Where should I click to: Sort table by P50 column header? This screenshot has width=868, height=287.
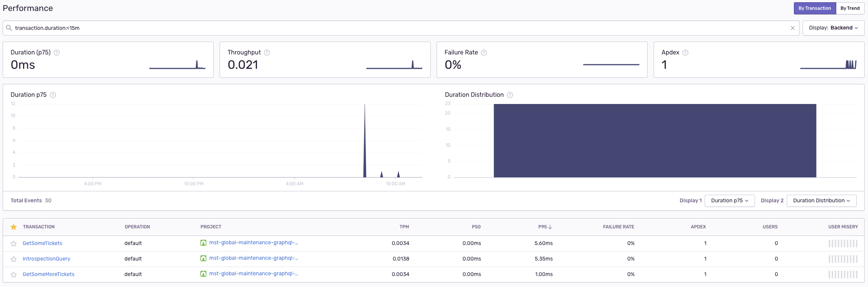point(476,227)
